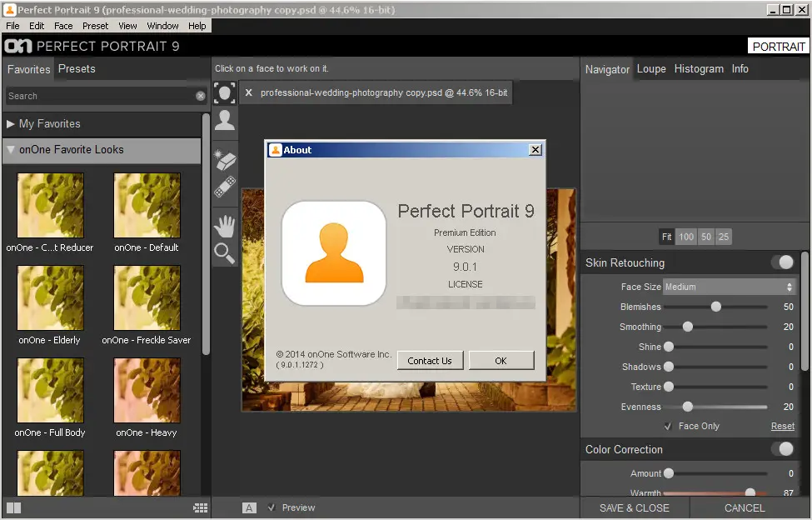
Task: Open the Face Size dropdown
Action: pos(729,287)
